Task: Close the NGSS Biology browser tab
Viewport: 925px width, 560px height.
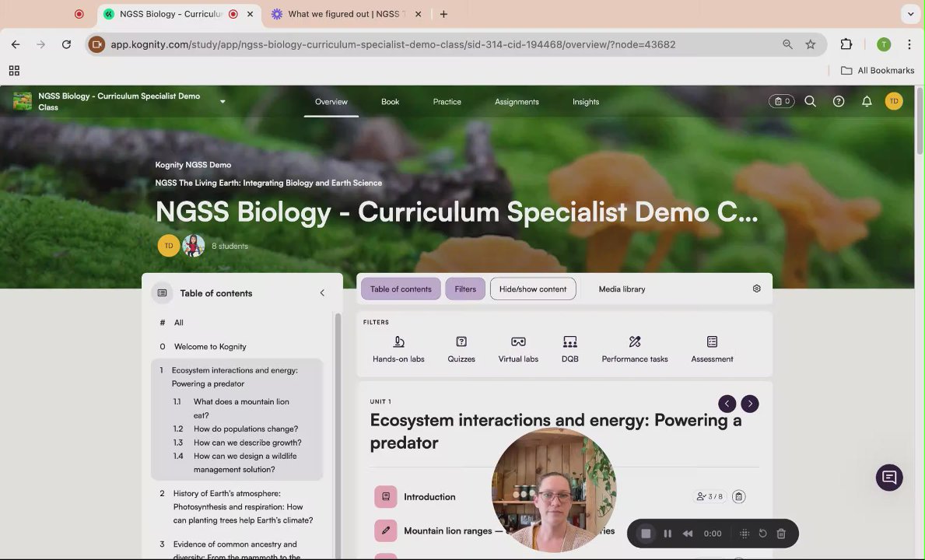Action: click(x=251, y=14)
